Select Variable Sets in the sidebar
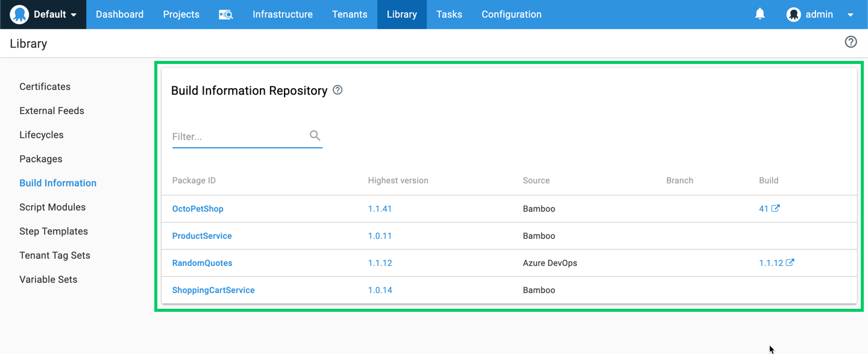This screenshot has width=868, height=354. coord(48,279)
